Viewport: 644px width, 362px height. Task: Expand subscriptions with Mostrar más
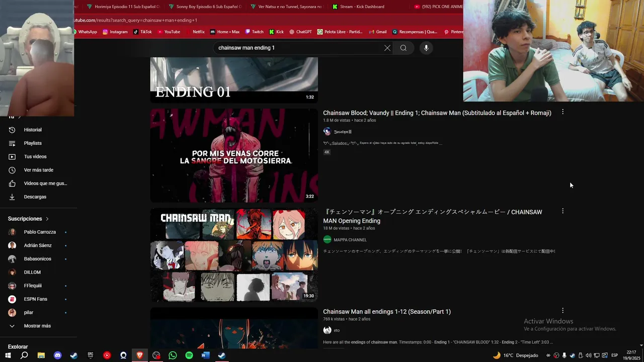(38, 326)
